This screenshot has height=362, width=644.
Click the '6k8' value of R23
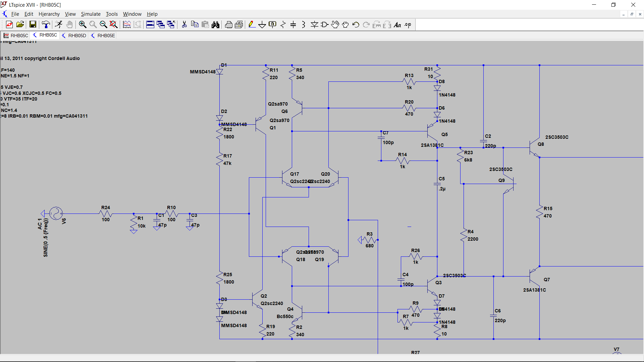468,160
